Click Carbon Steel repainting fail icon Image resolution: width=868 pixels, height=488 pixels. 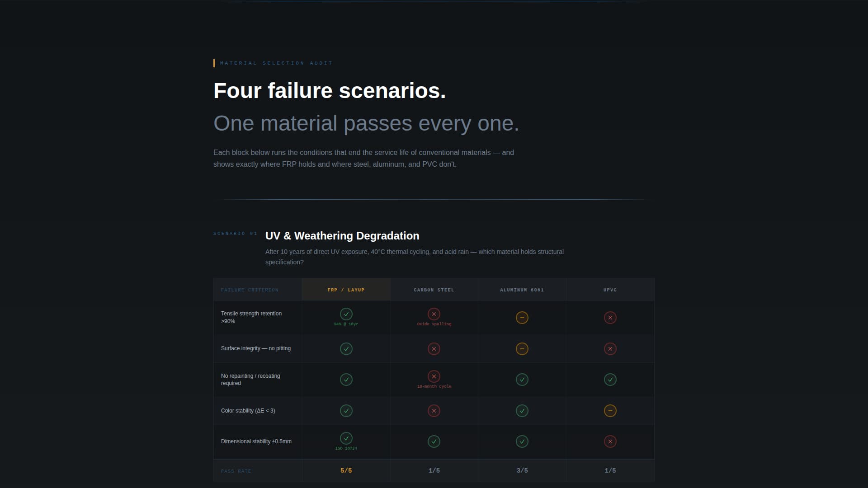[x=434, y=376]
